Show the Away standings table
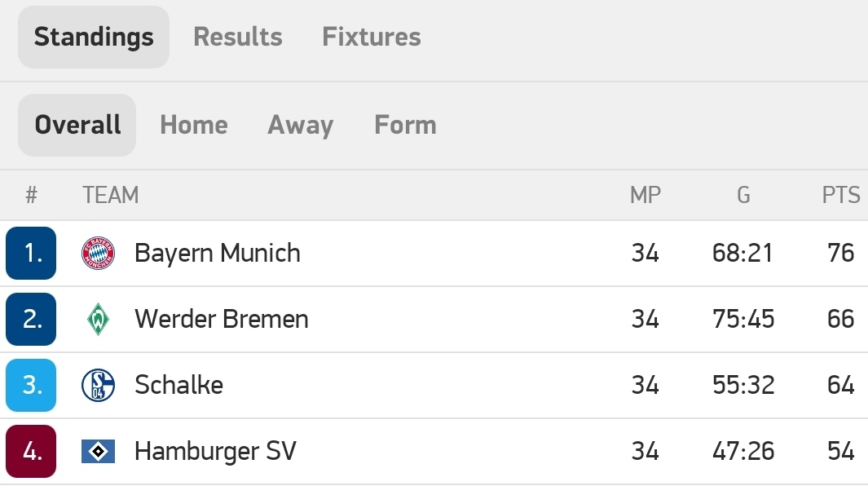Image resolution: width=868 pixels, height=486 pixels. [x=301, y=125]
